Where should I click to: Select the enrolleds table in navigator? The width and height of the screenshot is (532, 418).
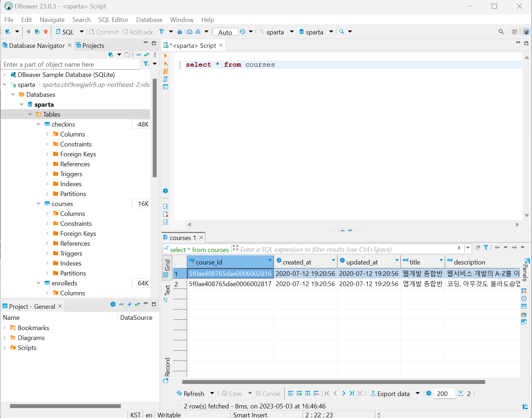pyautogui.click(x=64, y=283)
